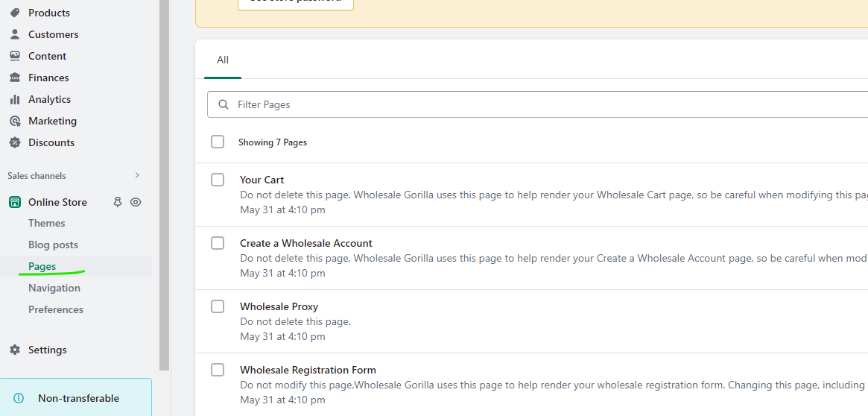The width and height of the screenshot is (868, 416).
Task: Click the Discounts badge icon
Action: tap(15, 142)
